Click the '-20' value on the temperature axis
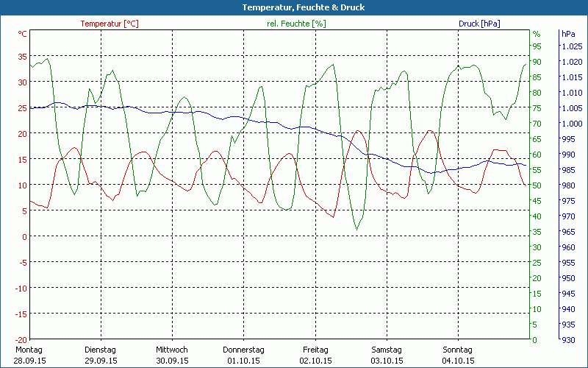Image resolution: width=588 pixels, height=368 pixels. (x=21, y=339)
